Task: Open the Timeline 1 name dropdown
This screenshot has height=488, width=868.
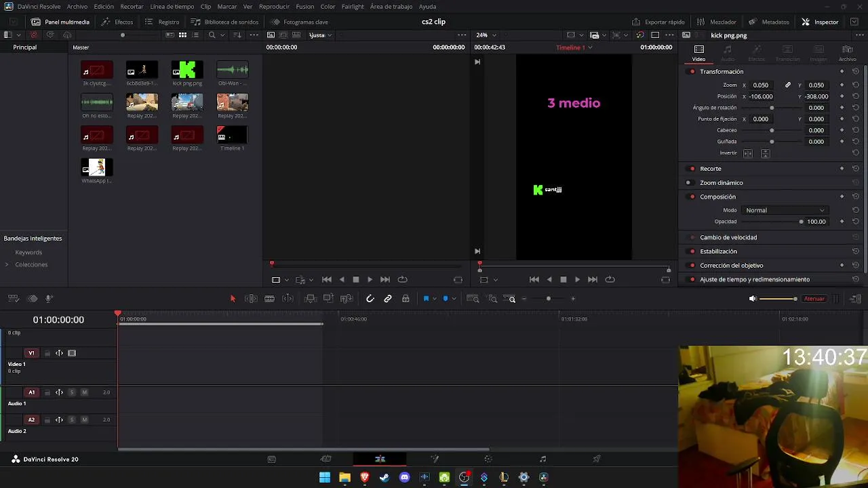Action: click(574, 47)
